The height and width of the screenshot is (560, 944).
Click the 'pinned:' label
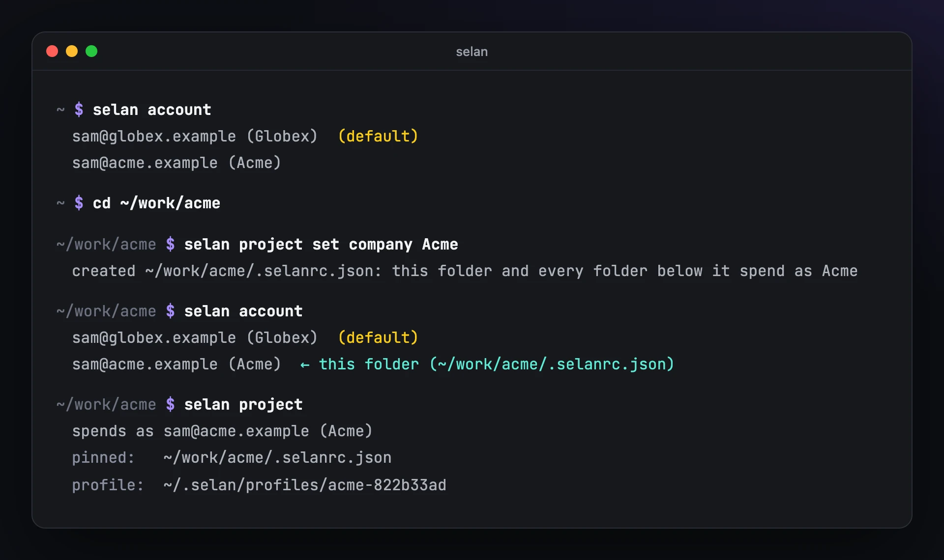103,457
